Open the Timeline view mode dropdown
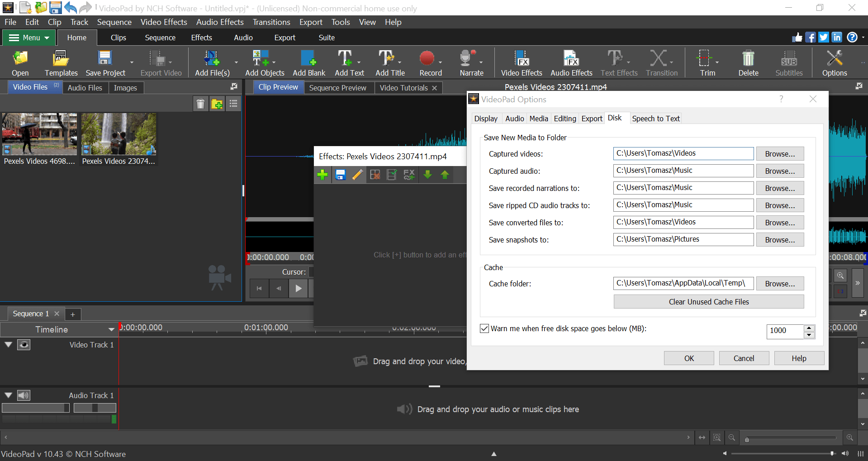868x461 pixels. click(111, 329)
